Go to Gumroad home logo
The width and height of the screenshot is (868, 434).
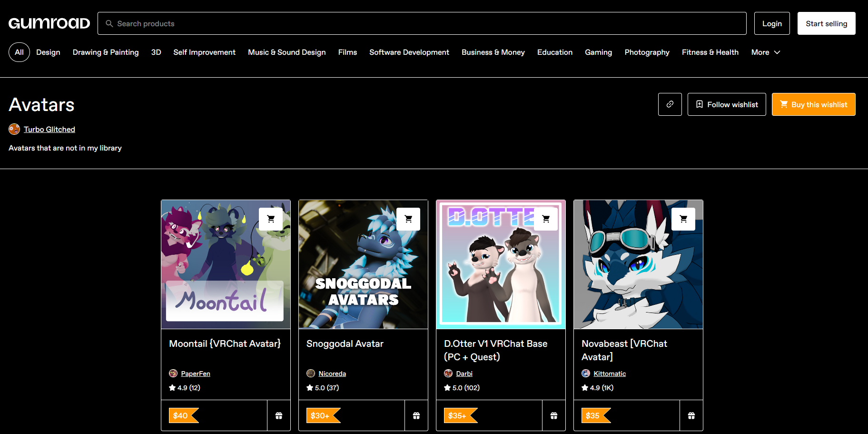coord(49,23)
